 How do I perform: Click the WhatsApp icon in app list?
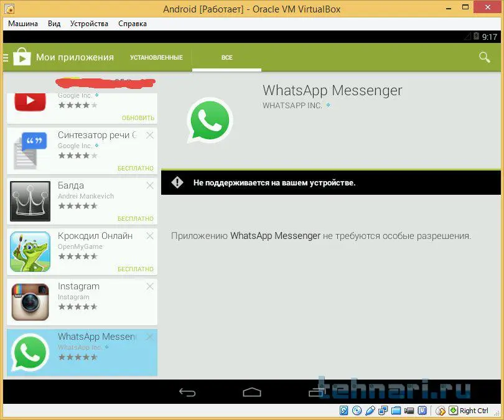(30, 353)
